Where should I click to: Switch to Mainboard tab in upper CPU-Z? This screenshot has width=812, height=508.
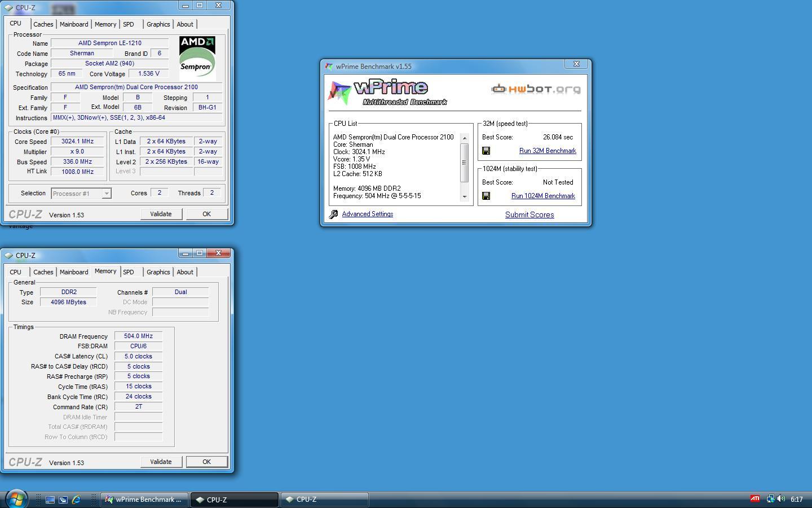click(74, 24)
